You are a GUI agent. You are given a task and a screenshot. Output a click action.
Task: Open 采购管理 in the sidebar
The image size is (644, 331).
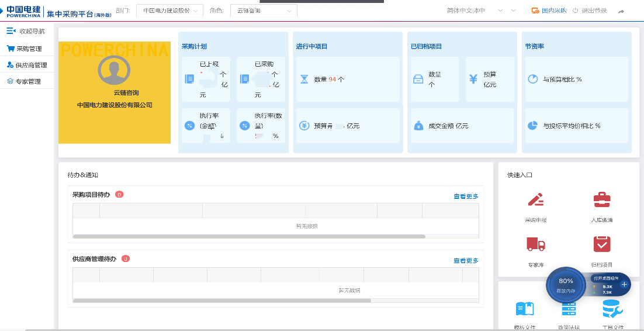coord(28,49)
